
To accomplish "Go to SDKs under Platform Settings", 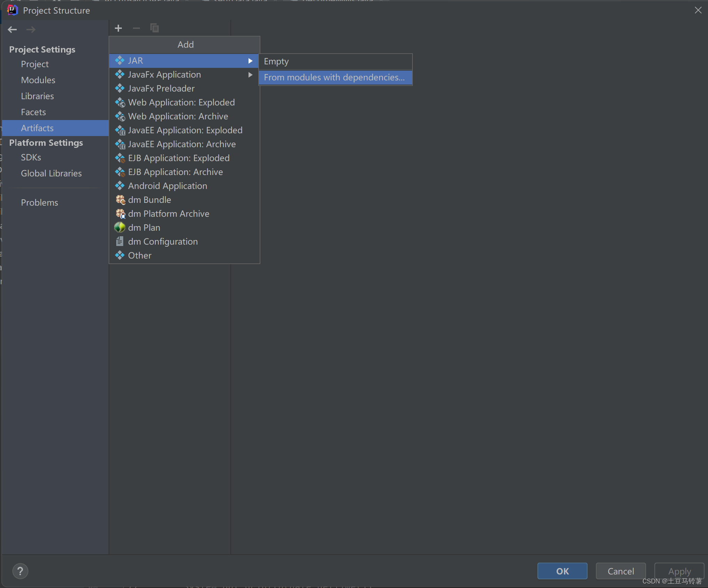I will pos(31,157).
